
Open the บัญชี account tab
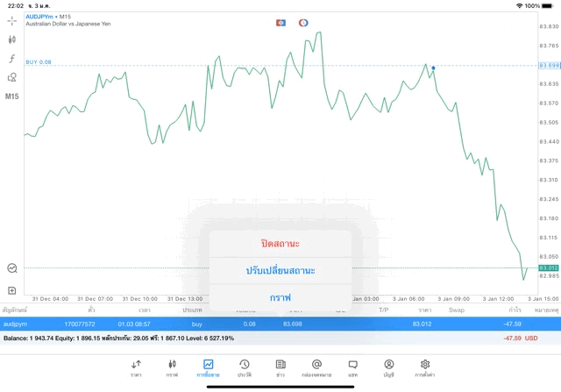[388, 367]
